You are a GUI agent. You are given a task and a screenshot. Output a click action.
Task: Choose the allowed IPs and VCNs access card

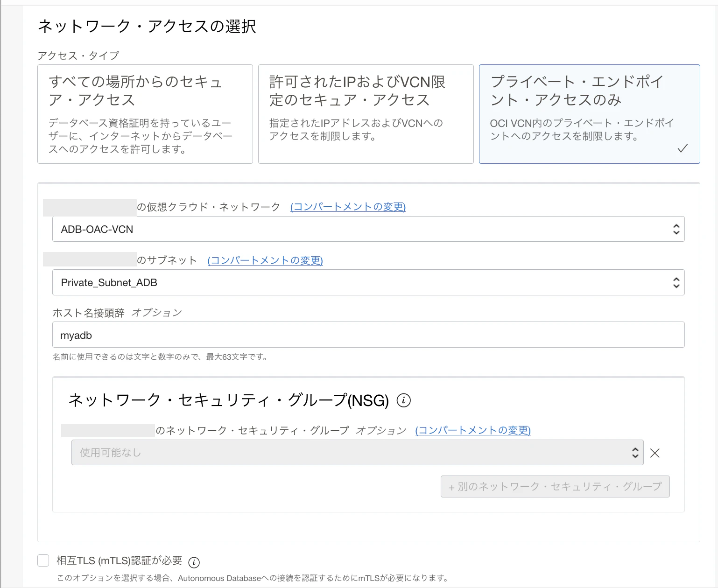pos(366,114)
